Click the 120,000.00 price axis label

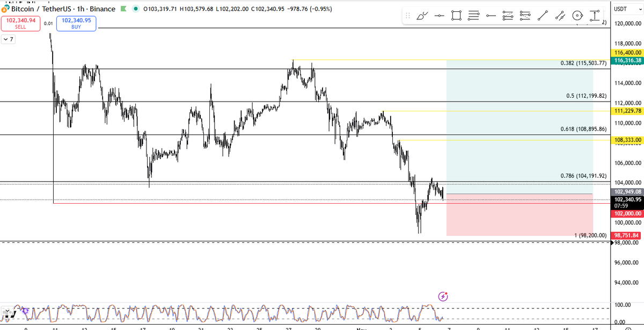coord(627,24)
